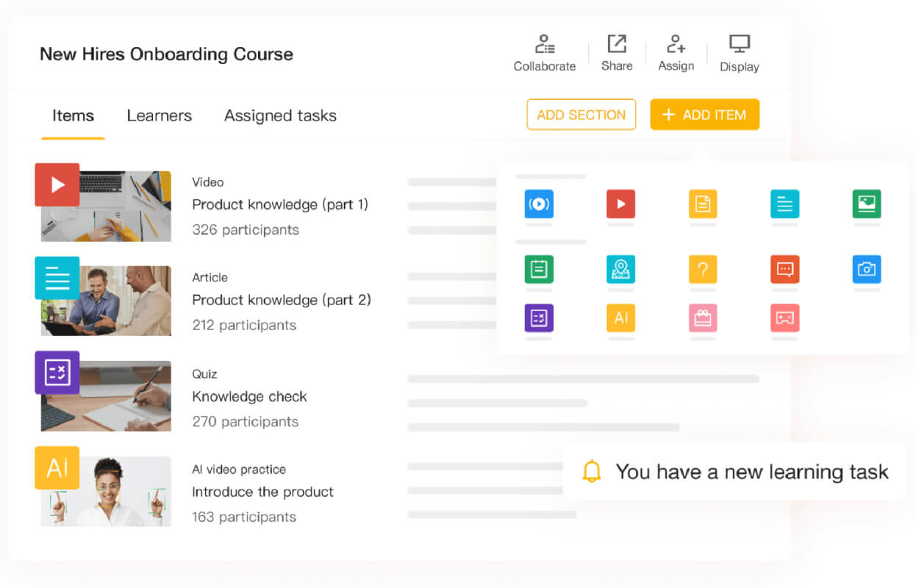Open the Learners tab
916x588 pixels.
[159, 115]
